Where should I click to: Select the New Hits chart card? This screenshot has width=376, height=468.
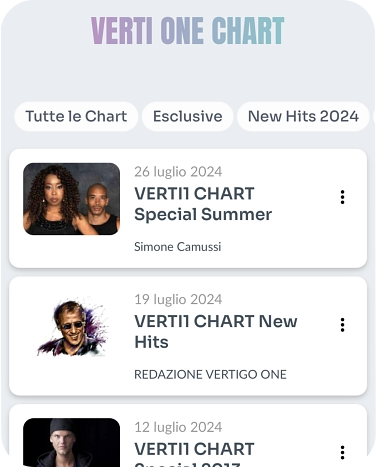coord(188,336)
